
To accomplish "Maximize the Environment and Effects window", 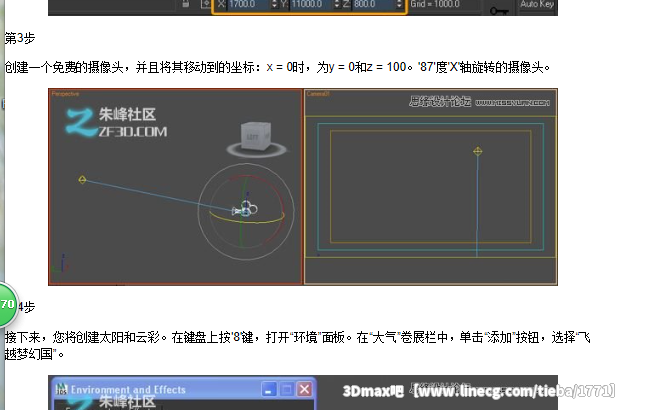I will pos(287,390).
